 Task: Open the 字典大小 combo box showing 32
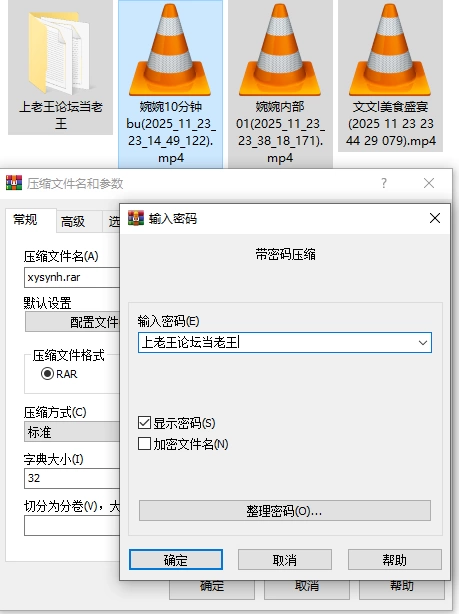coord(72,478)
